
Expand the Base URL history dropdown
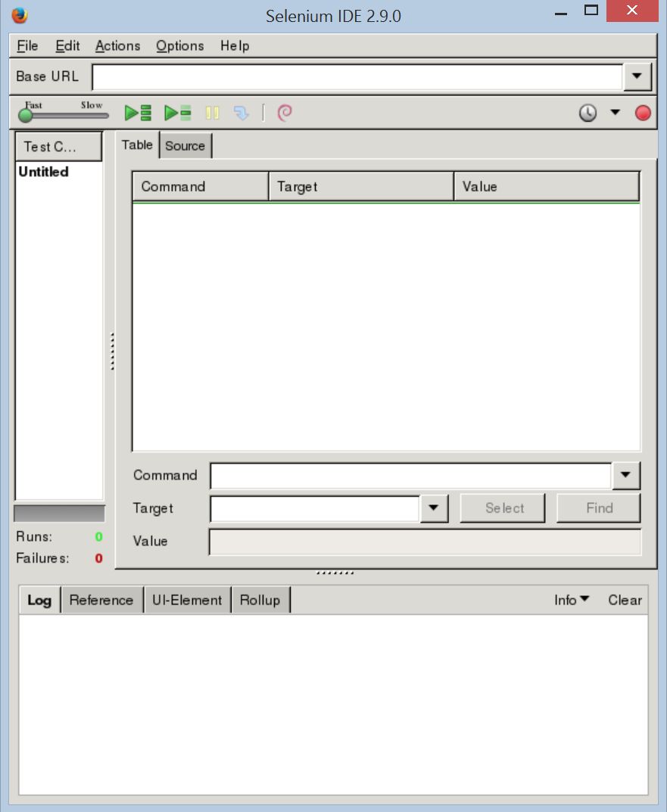[637, 76]
